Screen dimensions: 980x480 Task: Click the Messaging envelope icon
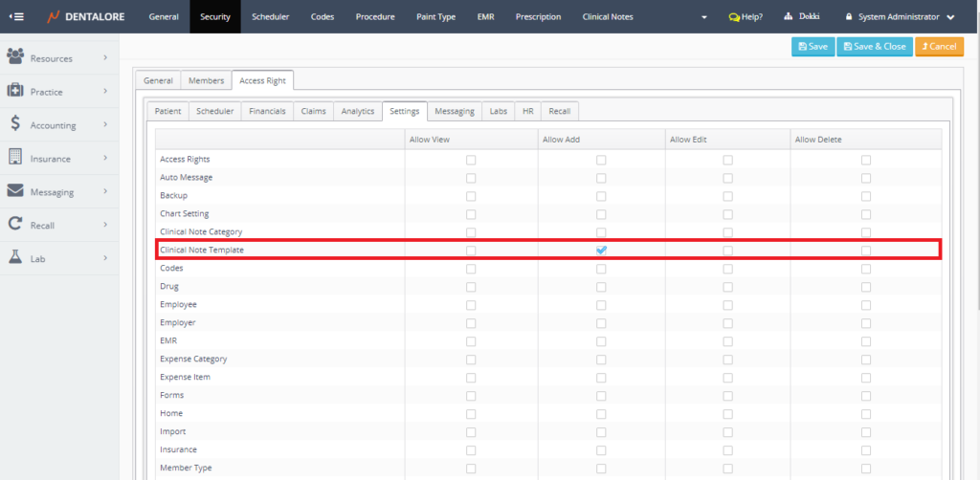[15, 191]
